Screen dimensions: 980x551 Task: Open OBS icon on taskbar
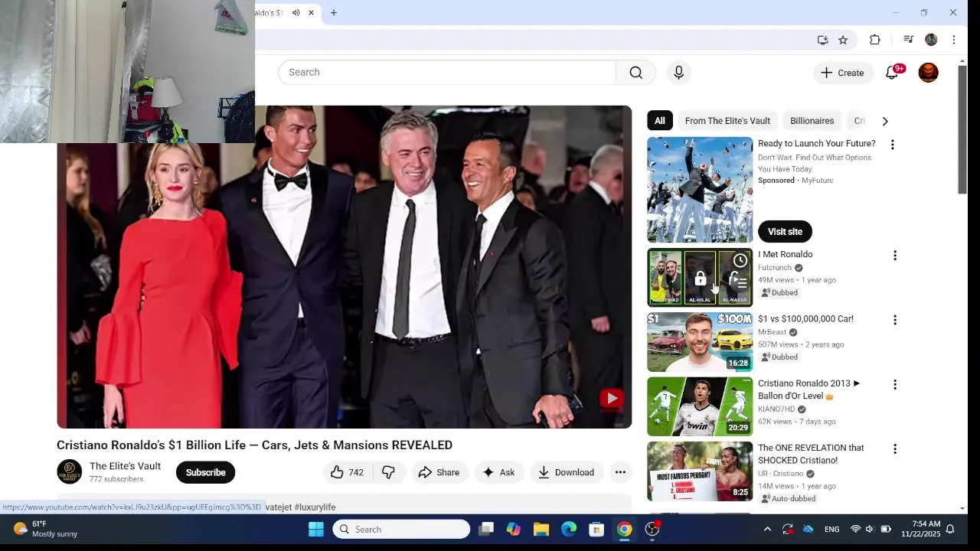[x=652, y=530]
